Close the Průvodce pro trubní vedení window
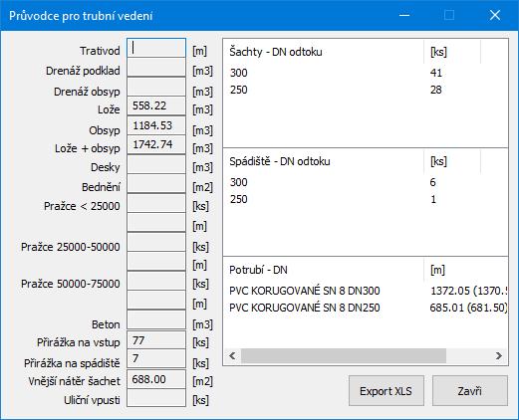The image size is (519, 420). point(495,15)
